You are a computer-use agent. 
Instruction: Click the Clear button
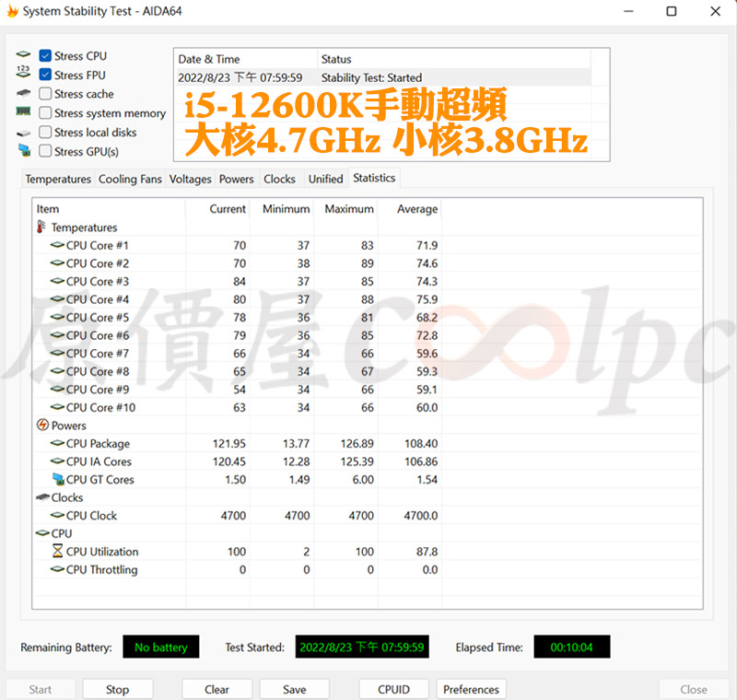[216, 689]
